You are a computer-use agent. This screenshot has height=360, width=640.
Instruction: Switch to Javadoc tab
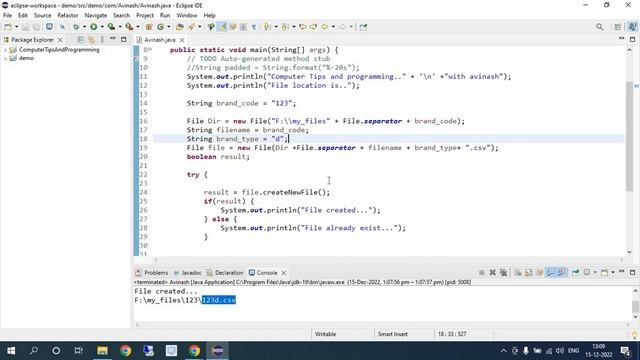(188, 273)
